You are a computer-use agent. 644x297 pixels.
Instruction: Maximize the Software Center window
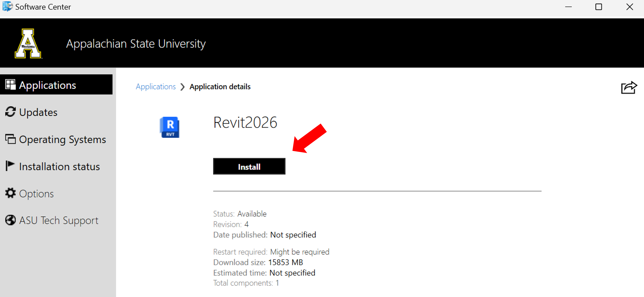[598, 7]
